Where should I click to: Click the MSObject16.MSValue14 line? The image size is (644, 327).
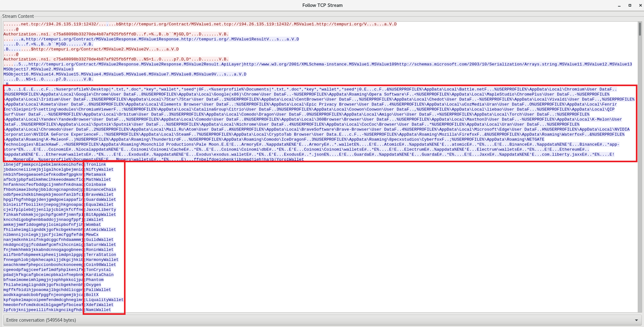(125, 74)
